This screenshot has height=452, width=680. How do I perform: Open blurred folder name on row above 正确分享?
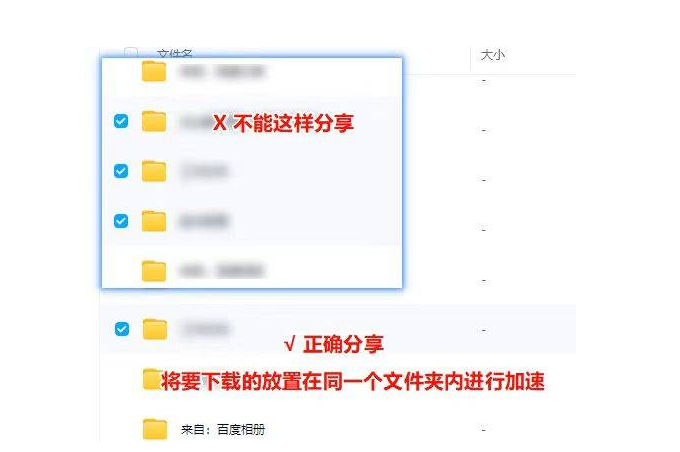pos(206,329)
